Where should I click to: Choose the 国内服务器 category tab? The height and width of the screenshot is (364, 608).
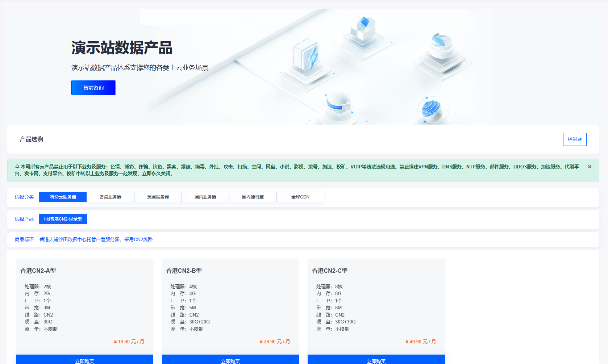(205, 197)
